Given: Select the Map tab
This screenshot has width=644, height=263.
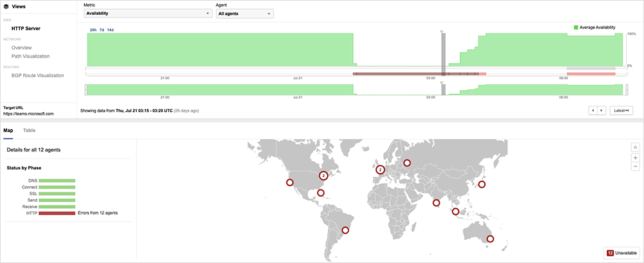Looking at the screenshot, I should [x=8, y=130].
